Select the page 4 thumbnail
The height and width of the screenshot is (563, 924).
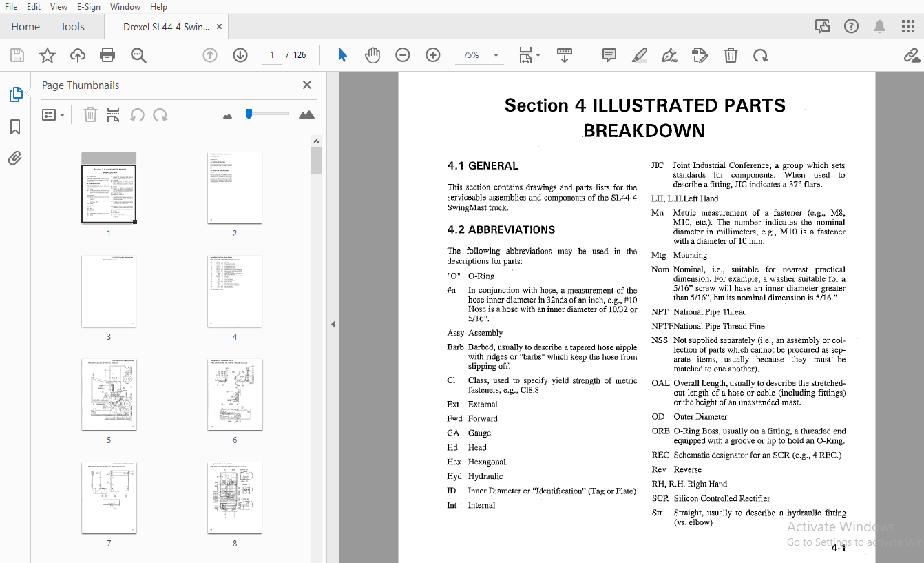[235, 291]
